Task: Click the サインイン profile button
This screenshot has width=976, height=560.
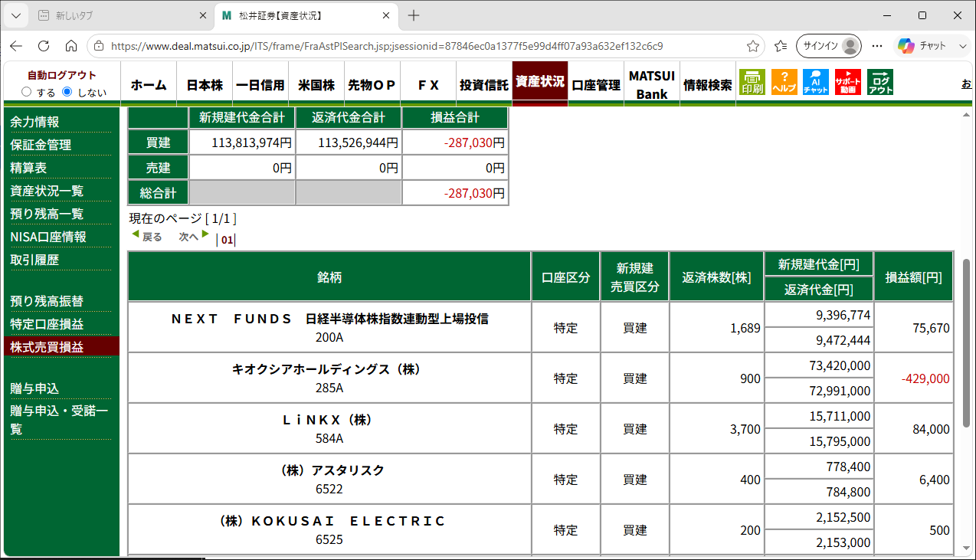Action: (829, 46)
